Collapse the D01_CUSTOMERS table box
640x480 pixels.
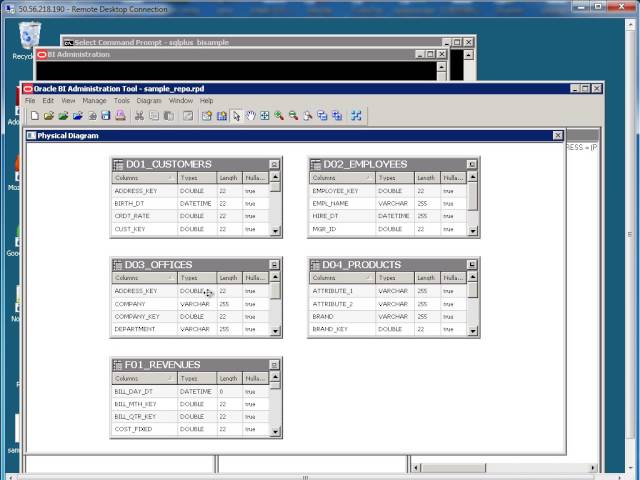tap(274, 164)
